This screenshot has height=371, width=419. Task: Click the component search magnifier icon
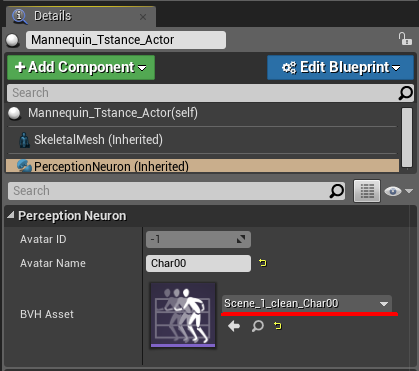coord(406,93)
